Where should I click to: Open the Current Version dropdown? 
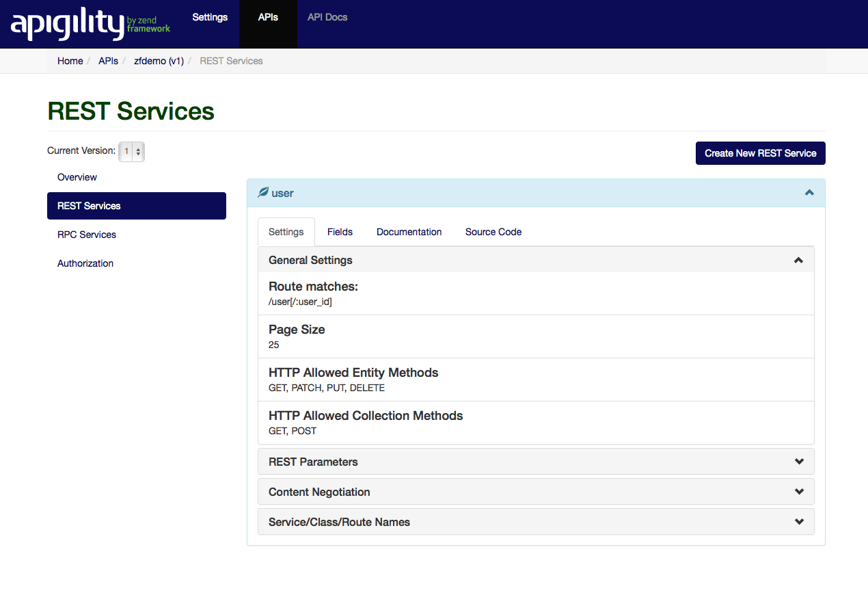(x=131, y=151)
